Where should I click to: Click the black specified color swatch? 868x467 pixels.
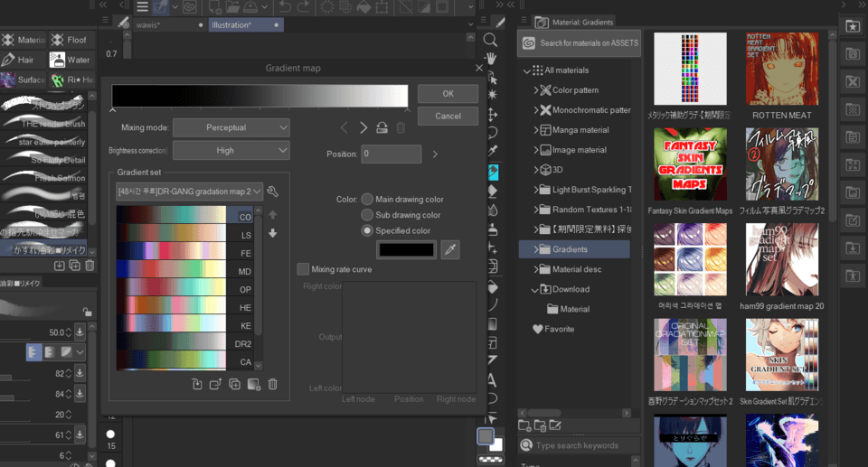tap(406, 249)
